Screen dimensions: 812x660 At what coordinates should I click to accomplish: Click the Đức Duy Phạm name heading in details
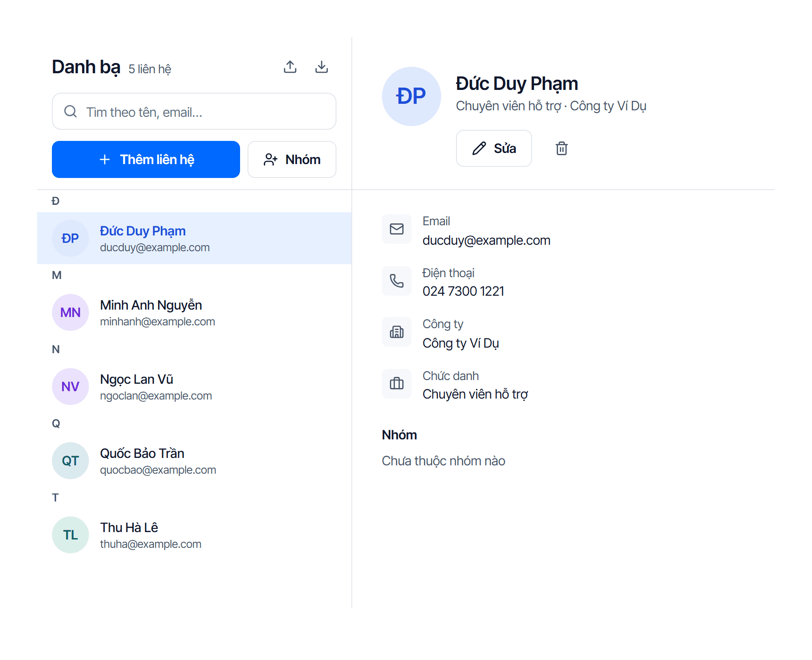pyautogui.click(x=517, y=84)
